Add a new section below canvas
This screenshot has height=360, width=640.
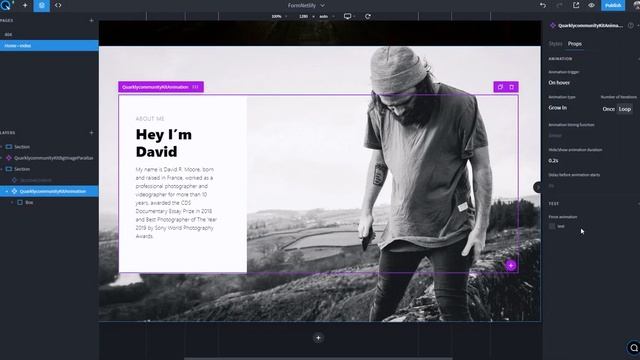point(318,338)
